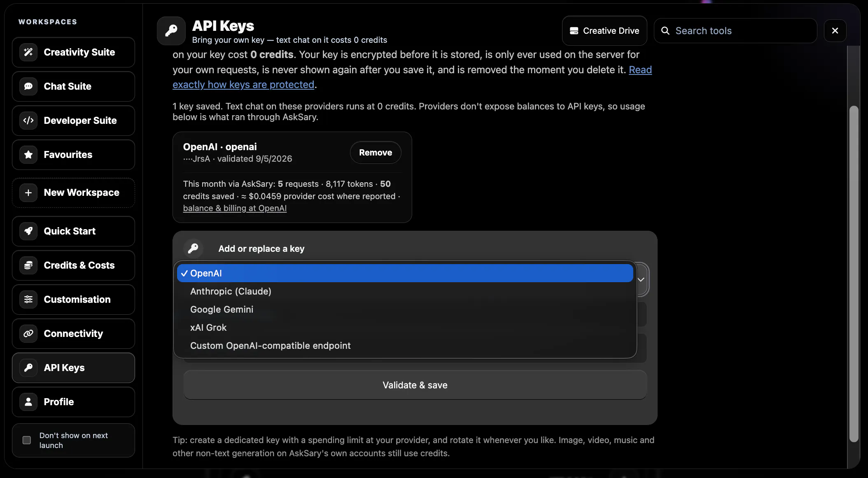Click the Chat Suite speech bubble icon
Image resolution: width=868 pixels, height=478 pixels.
pyautogui.click(x=28, y=86)
